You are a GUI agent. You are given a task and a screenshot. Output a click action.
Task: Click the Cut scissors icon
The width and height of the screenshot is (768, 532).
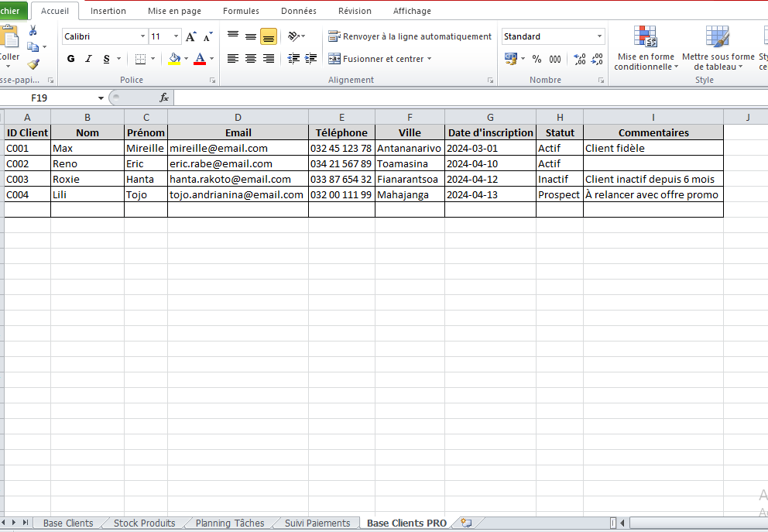point(33,31)
